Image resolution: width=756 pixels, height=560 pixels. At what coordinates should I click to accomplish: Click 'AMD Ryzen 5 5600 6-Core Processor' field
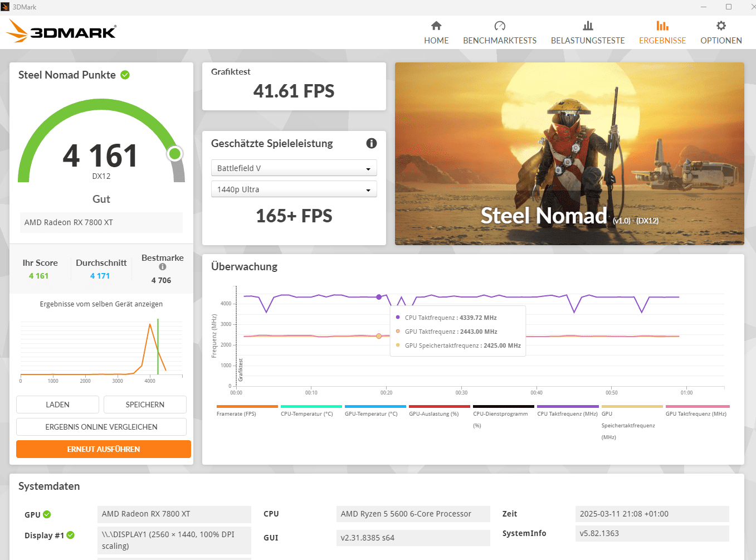[x=413, y=514]
